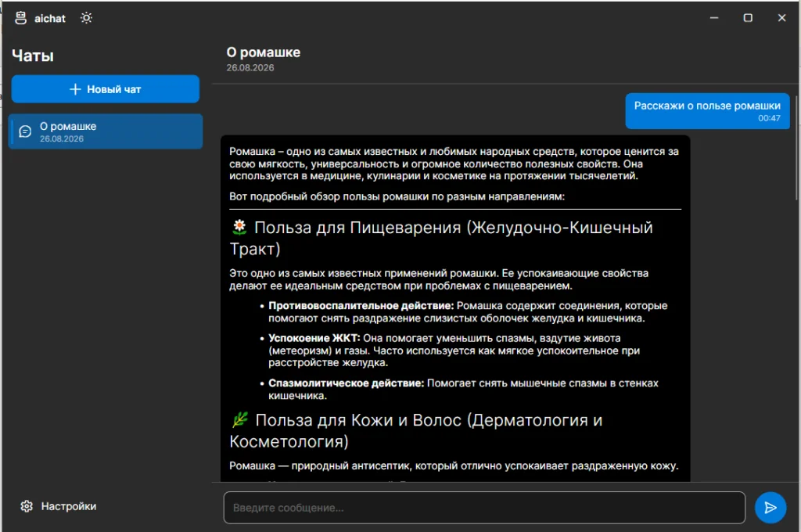Click the 00:47 message timestamp
801x532 pixels.
(x=769, y=118)
